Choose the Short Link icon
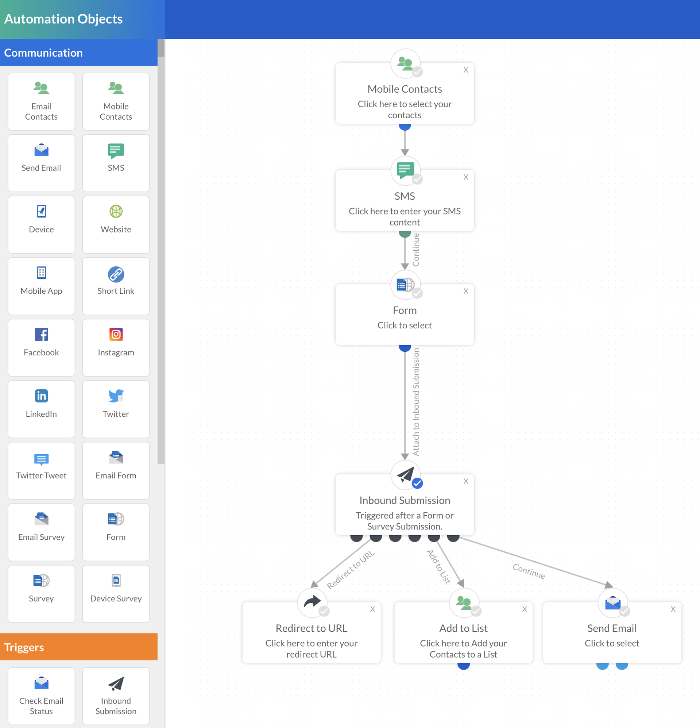Image resolution: width=700 pixels, height=728 pixels. [116, 274]
